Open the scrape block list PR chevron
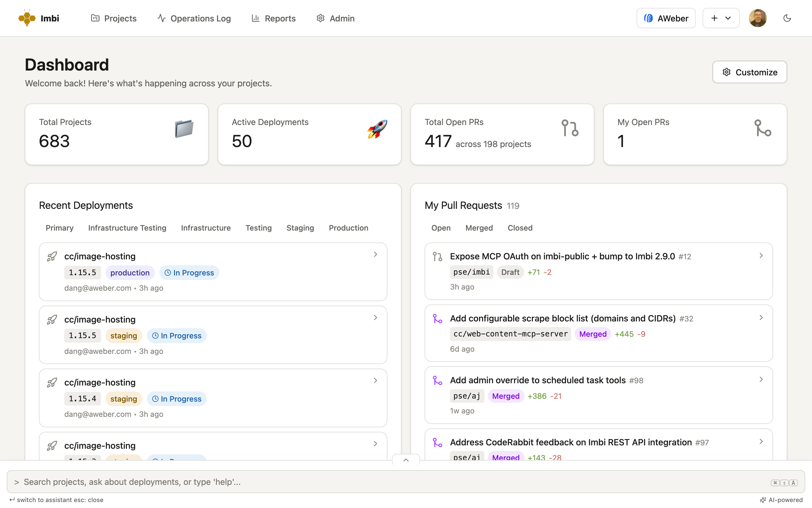This screenshot has width=812, height=508. pos(761,317)
